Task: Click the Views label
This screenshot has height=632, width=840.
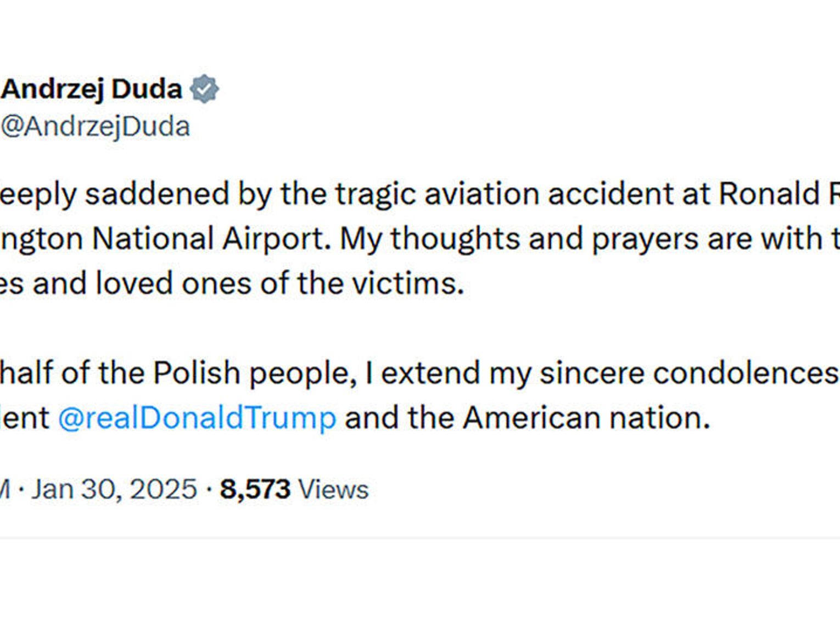Action: tap(333, 489)
